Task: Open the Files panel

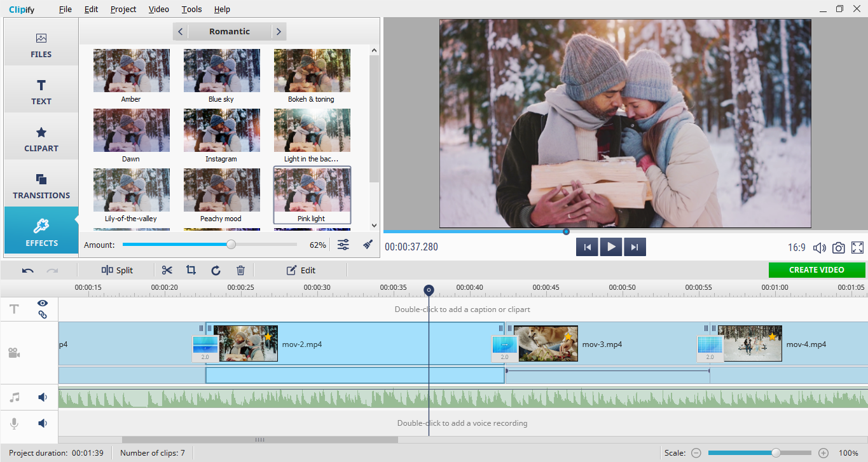Action: tap(41, 42)
